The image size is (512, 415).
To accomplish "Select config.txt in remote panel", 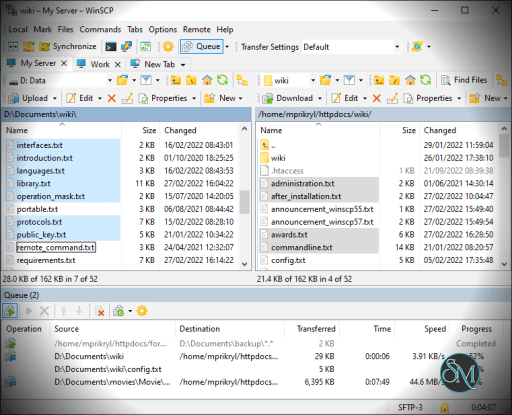I will (288, 260).
